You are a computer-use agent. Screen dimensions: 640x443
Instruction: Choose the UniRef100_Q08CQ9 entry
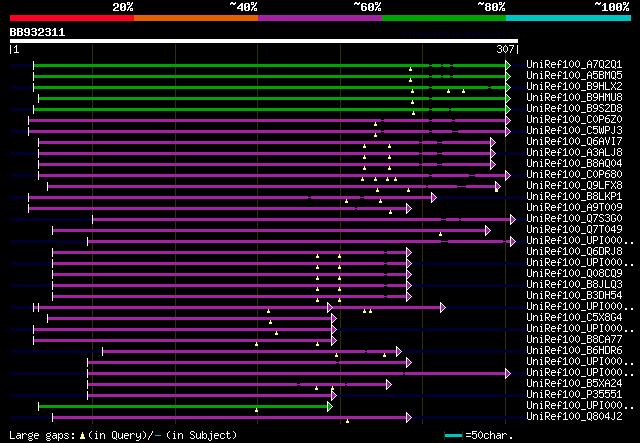(x=574, y=274)
